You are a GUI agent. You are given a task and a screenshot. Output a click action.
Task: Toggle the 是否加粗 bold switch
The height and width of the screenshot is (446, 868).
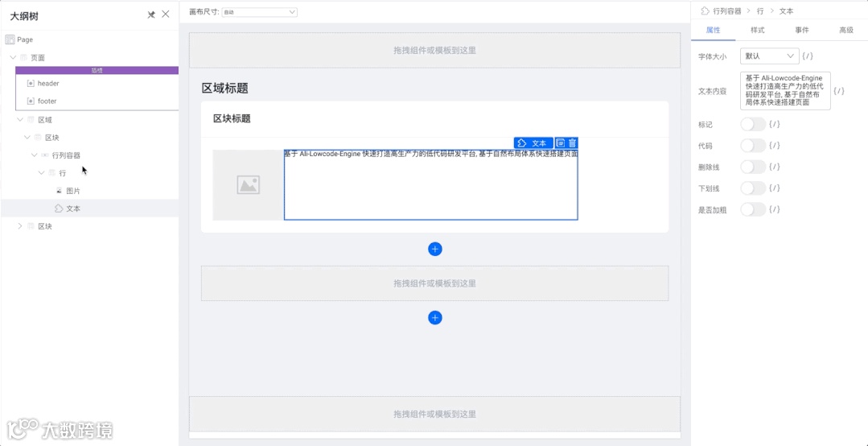tap(753, 209)
